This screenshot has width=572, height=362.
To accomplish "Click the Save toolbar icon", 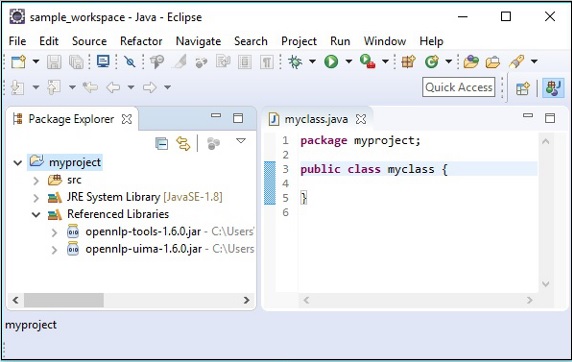I will pyautogui.click(x=54, y=62).
